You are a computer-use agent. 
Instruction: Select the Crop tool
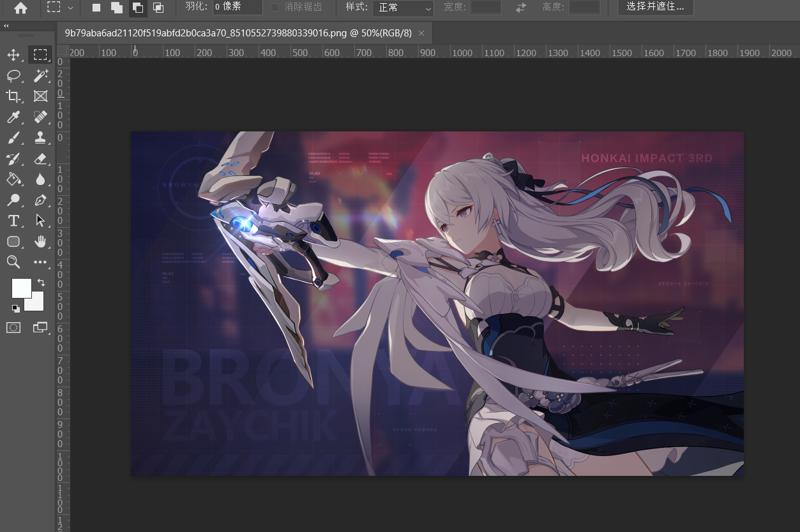click(x=13, y=96)
